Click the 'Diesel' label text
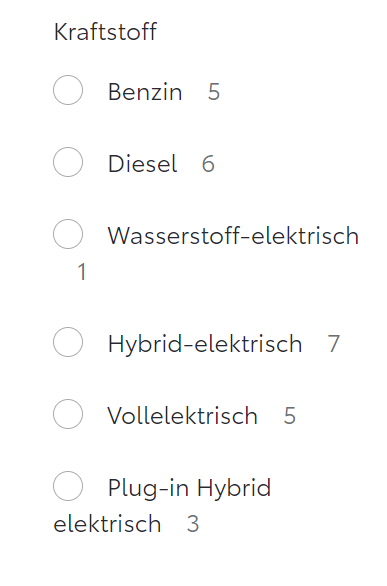This screenshot has width=387, height=586. [x=142, y=164]
